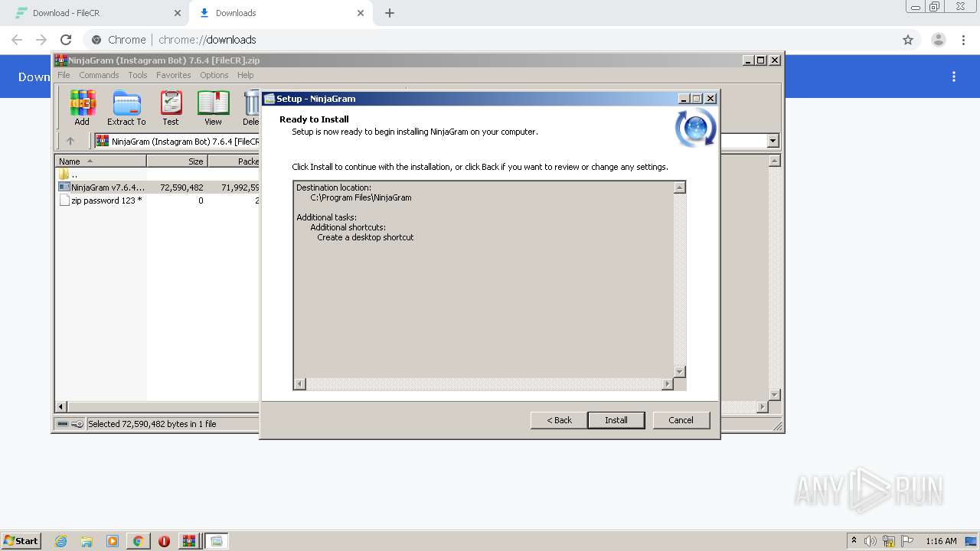The width and height of the screenshot is (980, 551).
Task: Click the Test archive toolbar icon
Action: 170,108
